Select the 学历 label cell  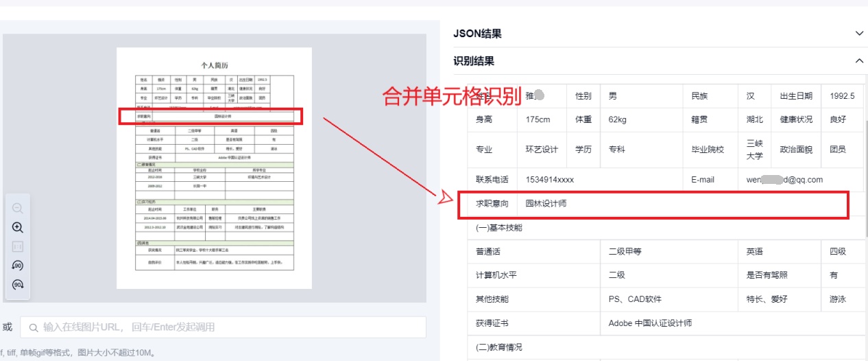coord(583,150)
